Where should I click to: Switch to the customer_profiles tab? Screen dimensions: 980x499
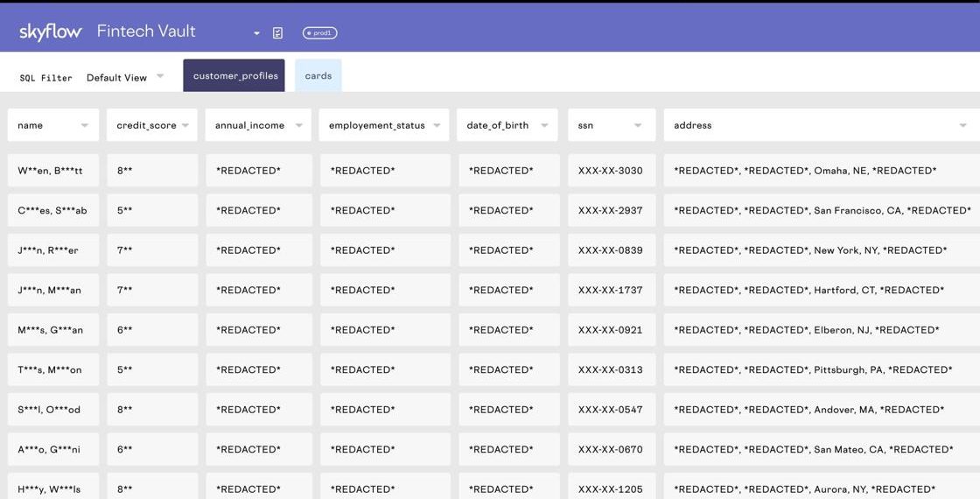pyautogui.click(x=234, y=75)
